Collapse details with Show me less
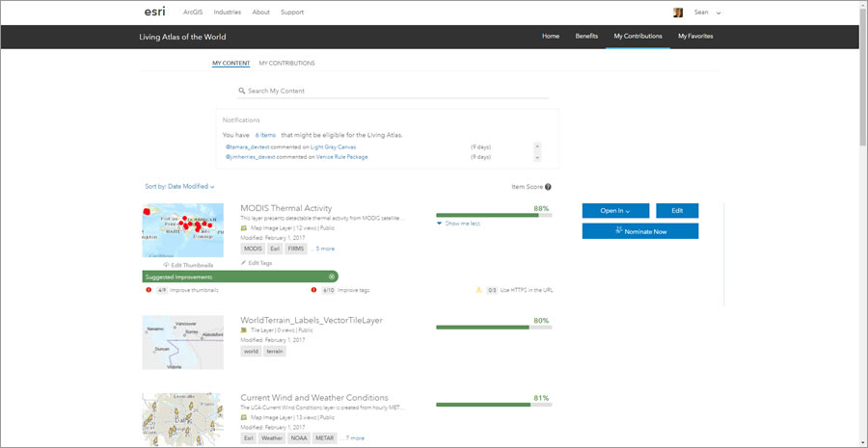 point(458,224)
